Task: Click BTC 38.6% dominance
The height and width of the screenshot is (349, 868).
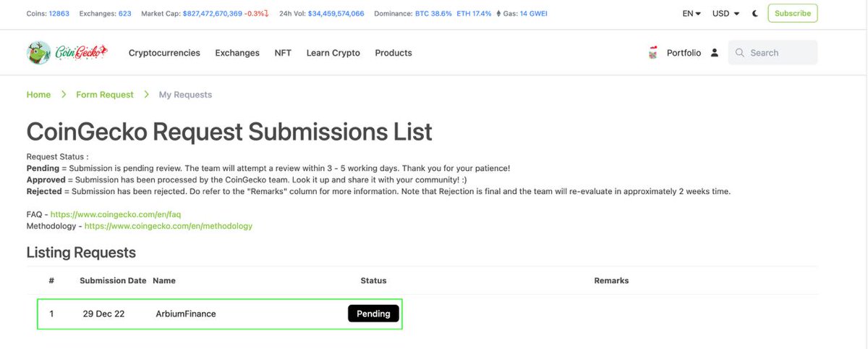Action: (433, 14)
